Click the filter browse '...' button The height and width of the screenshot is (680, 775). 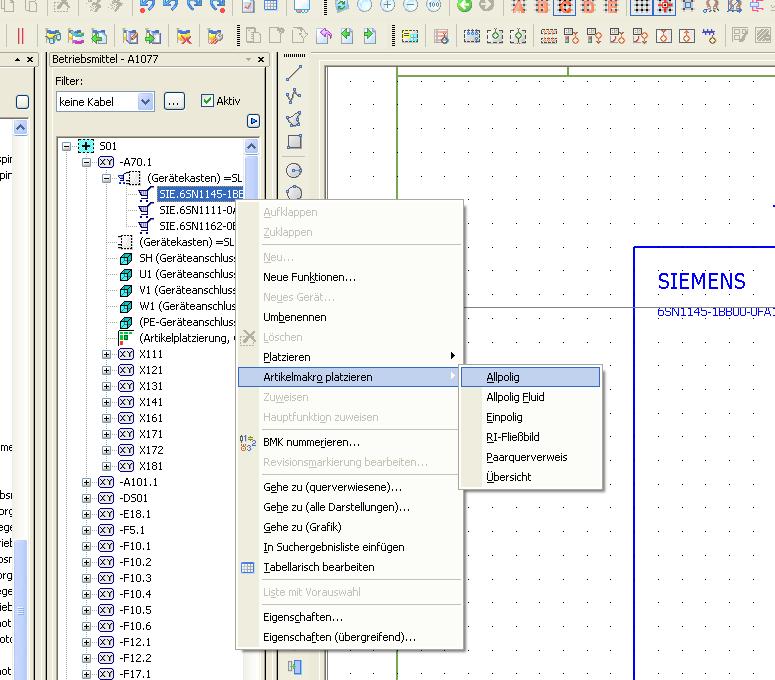coord(174,102)
